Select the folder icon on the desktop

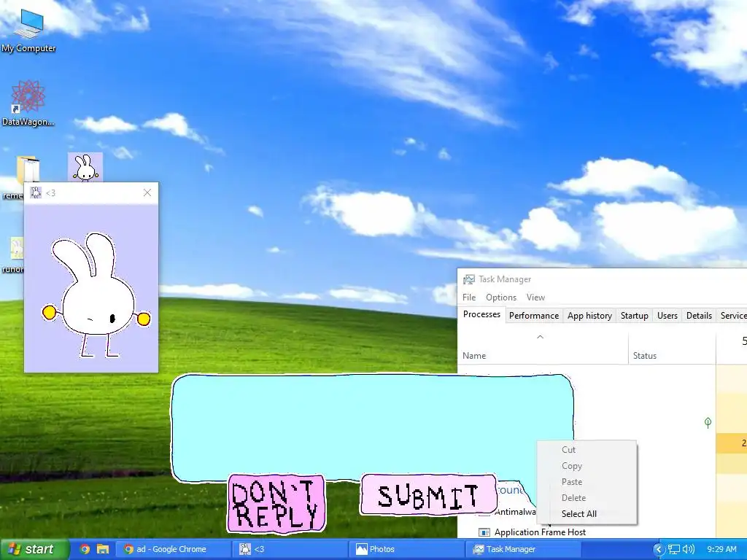point(28,170)
